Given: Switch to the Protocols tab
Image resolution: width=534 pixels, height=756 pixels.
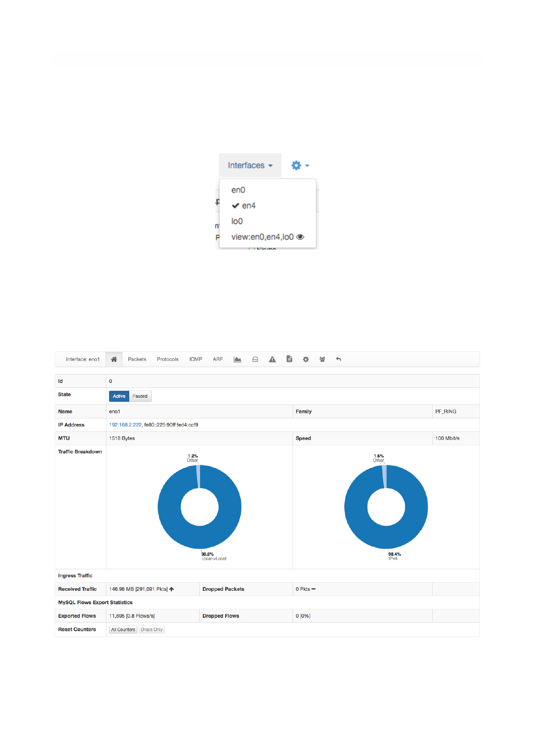Looking at the screenshot, I should pyautogui.click(x=168, y=359).
